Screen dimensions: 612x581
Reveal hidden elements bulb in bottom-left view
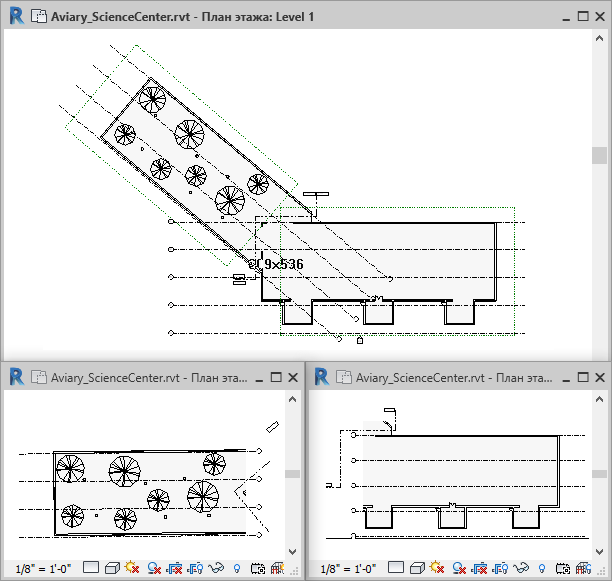pos(237,569)
